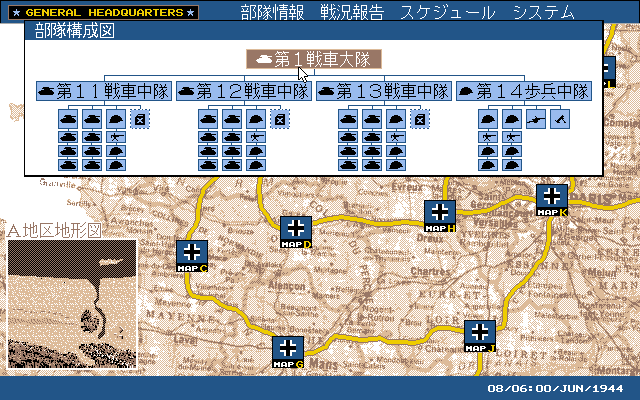Select the mortar icon under 第14歩兵中隊

(560, 119)
